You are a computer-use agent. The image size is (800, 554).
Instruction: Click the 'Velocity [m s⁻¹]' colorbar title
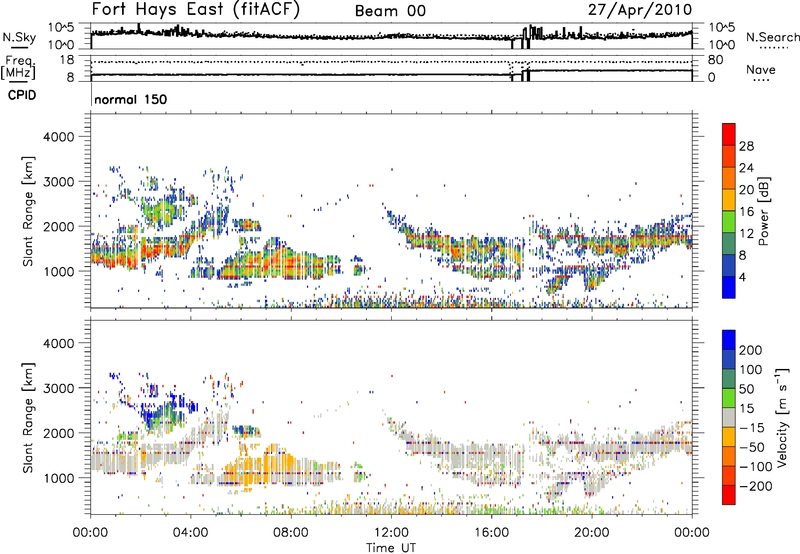click(781, 417)
